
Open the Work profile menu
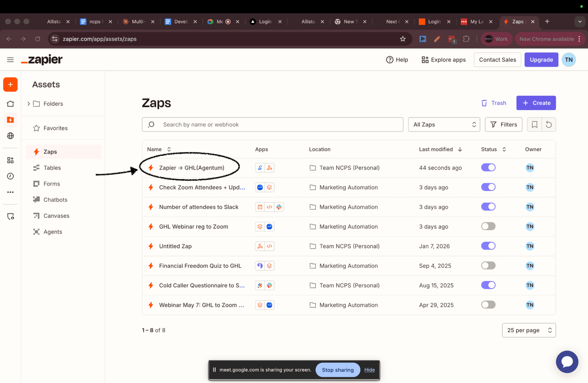(496, 39)
